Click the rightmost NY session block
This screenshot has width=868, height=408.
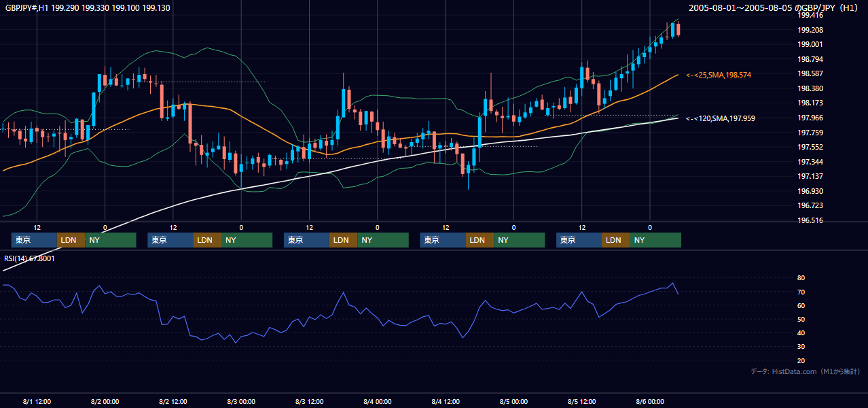point(655,240)
